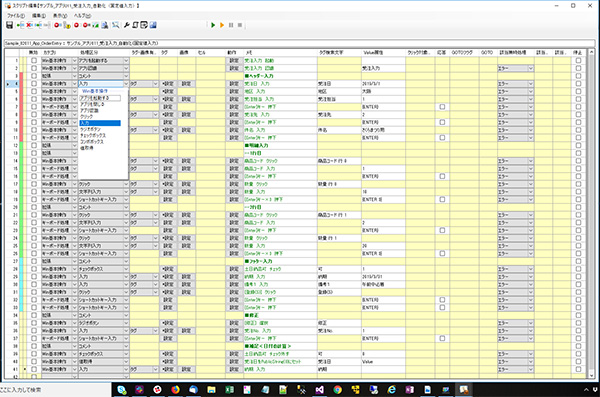Image resolution: width=600 pixels, height=397 pixels.
Task: Open エラー dropdown on row 14
Action: [530, 161]
